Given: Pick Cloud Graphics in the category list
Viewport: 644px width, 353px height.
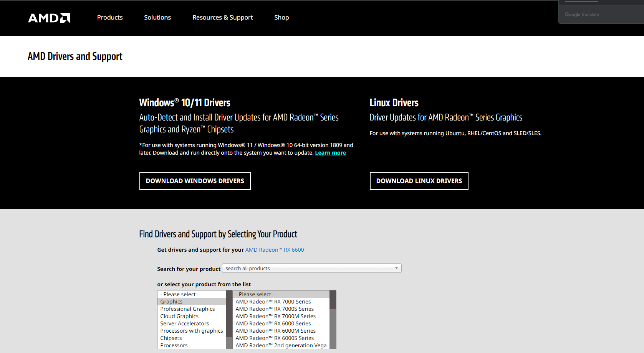Looking at the screenshot, I should (x=179, y=316).
